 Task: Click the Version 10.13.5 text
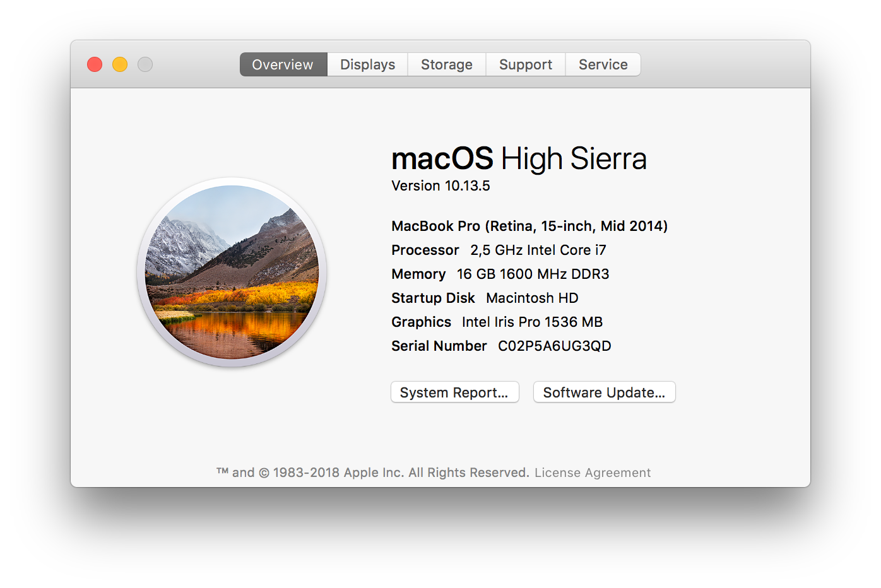pyautogui.click(x=440, y=185)
